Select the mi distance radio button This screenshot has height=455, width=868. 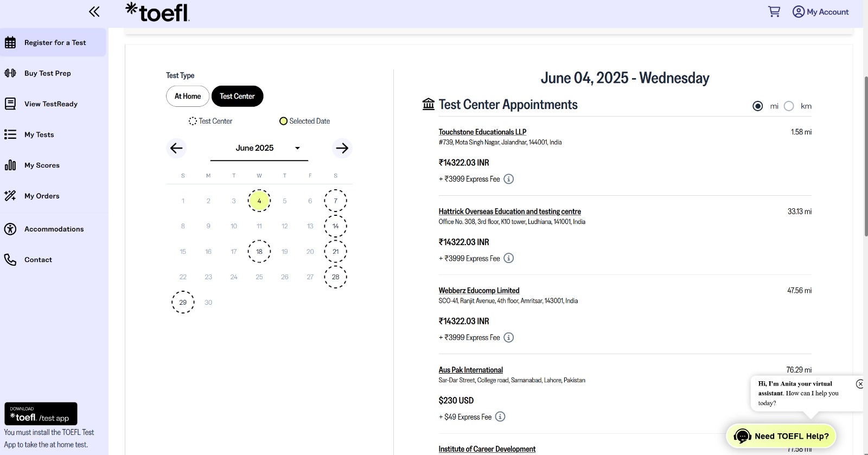(758, 106)
